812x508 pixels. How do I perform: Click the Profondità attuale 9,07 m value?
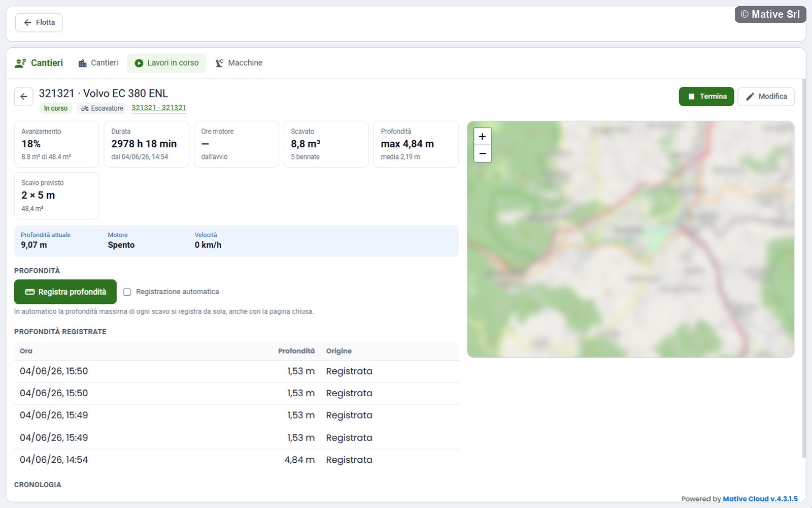(x=34, y=245)
